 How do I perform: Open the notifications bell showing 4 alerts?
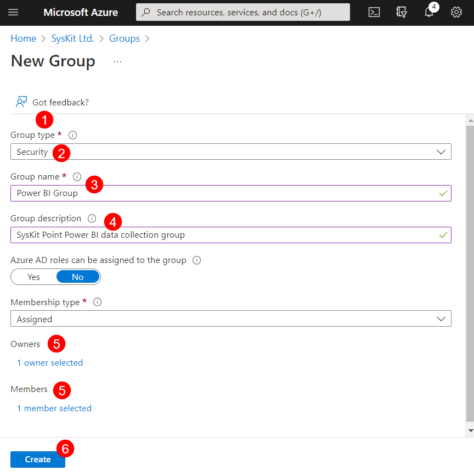point(429,12)
